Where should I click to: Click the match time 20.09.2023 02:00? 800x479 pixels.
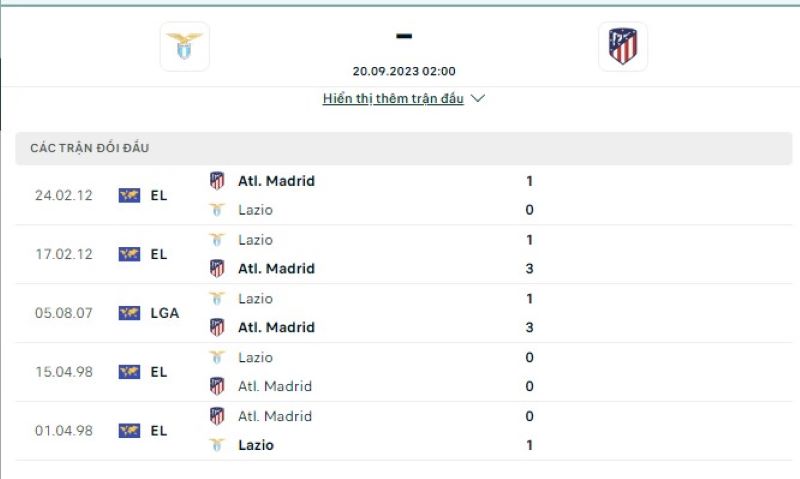click(x=404, y=72)
